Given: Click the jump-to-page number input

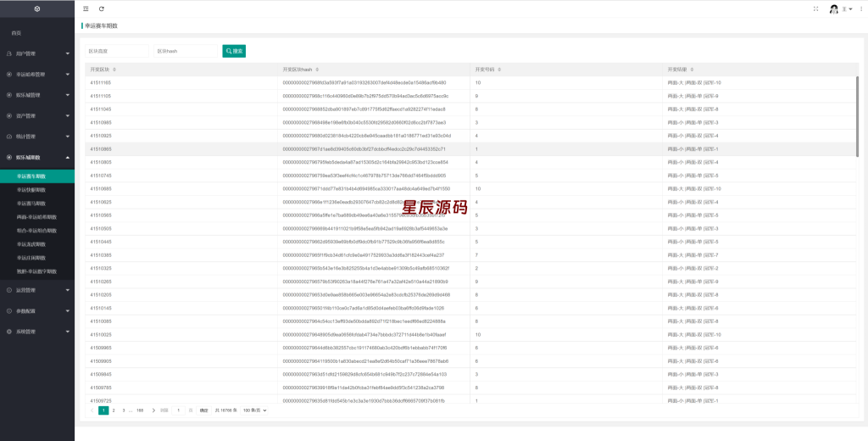Looking at the screenshot, I should click(x=178, y=410).
